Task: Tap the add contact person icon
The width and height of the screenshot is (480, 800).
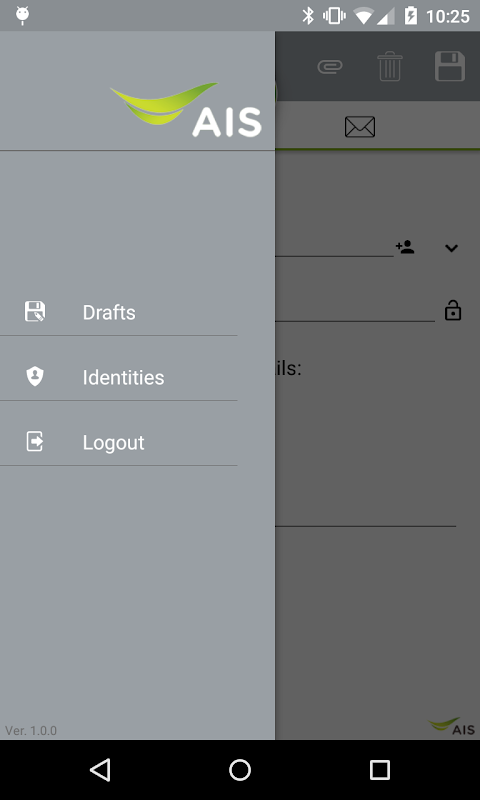Action: click(405, 247)
